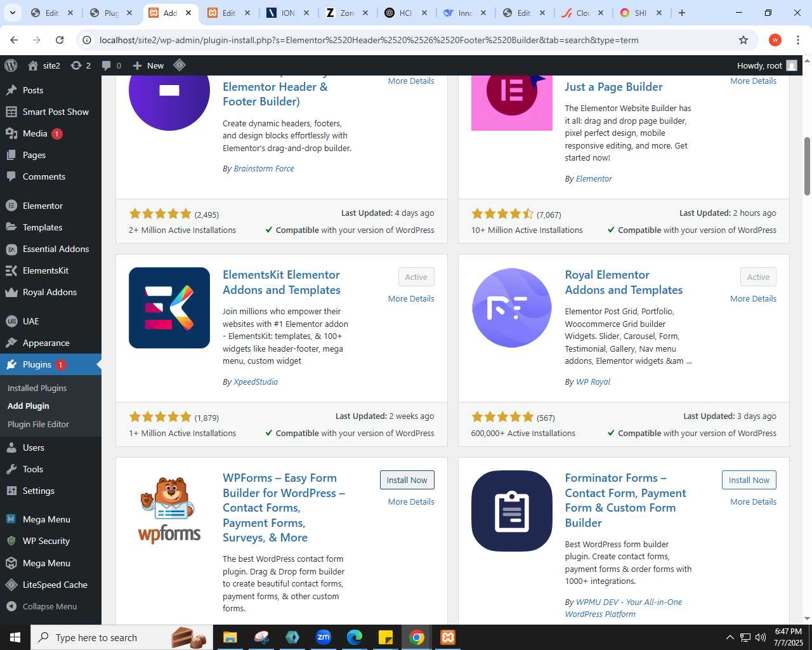Click the taskbar search box
The height and width of the screenshot is (650, 812).
pos(122,637)
